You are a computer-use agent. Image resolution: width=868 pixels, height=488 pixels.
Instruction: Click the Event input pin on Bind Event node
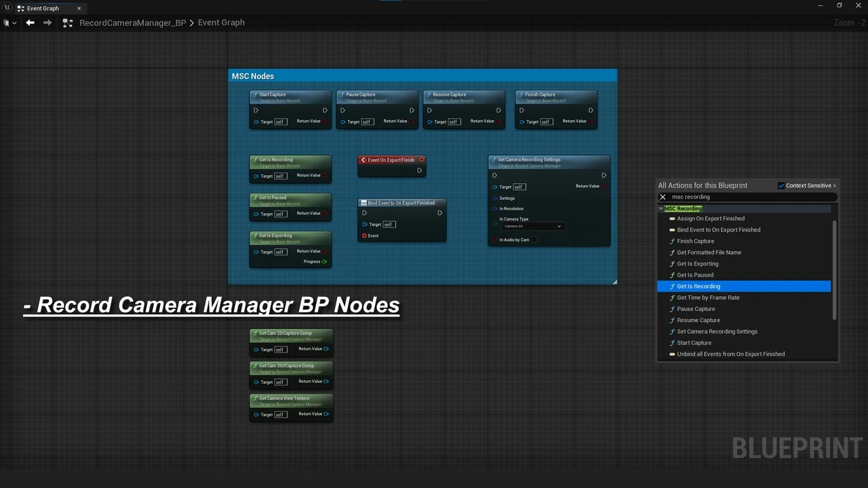[x=364, y=236]
